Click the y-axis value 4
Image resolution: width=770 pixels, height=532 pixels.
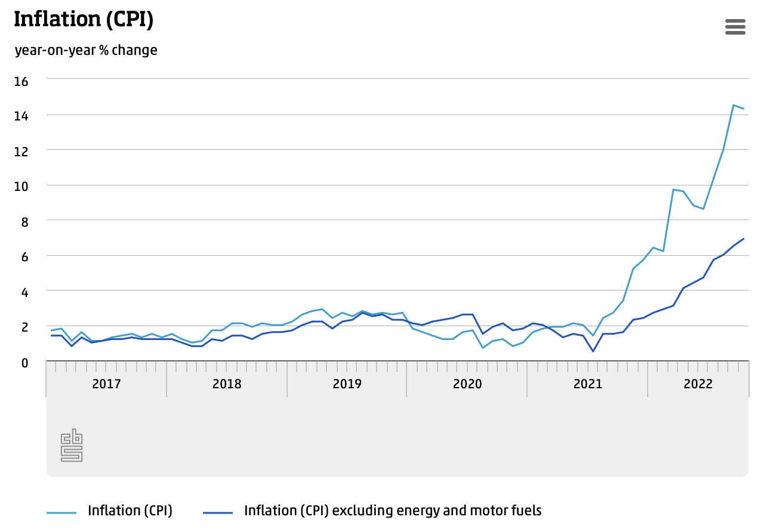coord(24,292)
